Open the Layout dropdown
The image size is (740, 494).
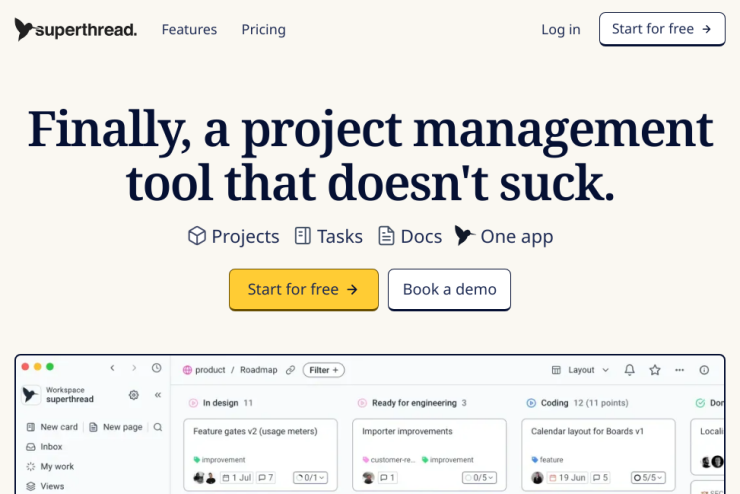tap(580, 370)
